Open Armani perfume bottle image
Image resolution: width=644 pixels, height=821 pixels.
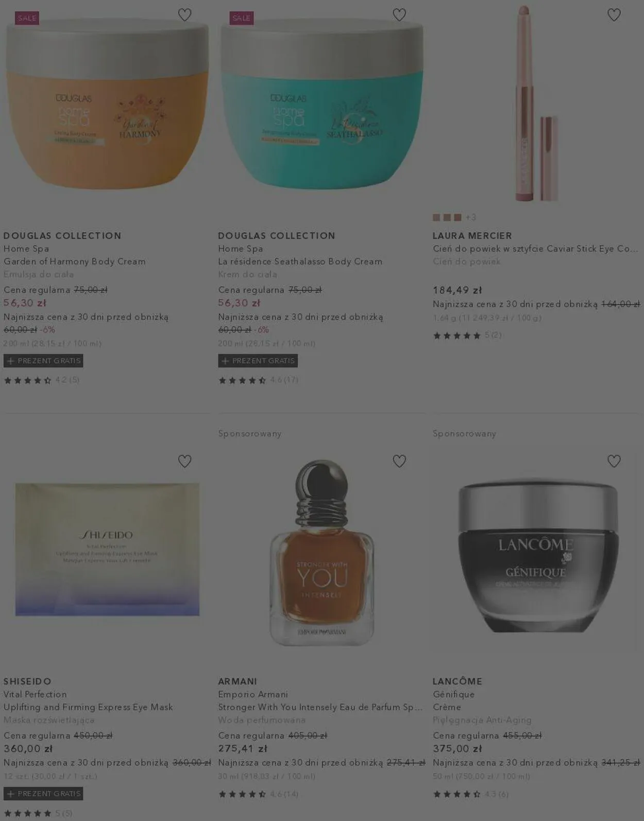pyautogui.click(x=322, y=552)
